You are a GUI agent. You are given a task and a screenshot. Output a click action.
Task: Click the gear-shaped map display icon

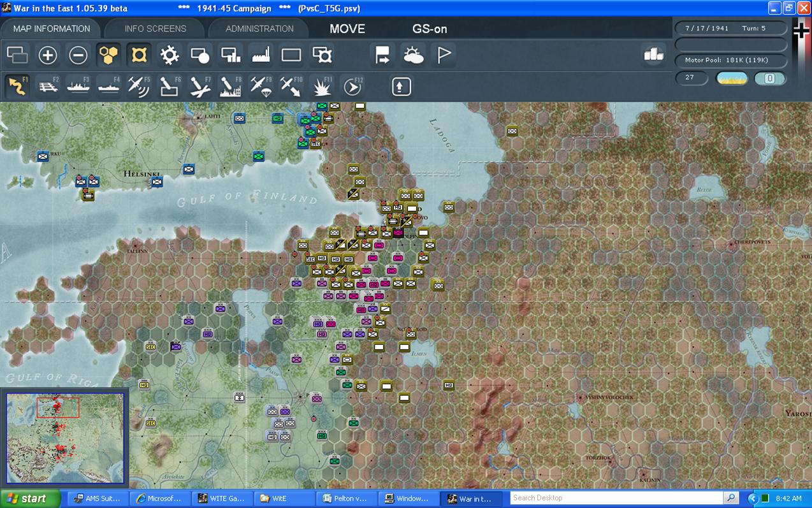tap(170, 55)
